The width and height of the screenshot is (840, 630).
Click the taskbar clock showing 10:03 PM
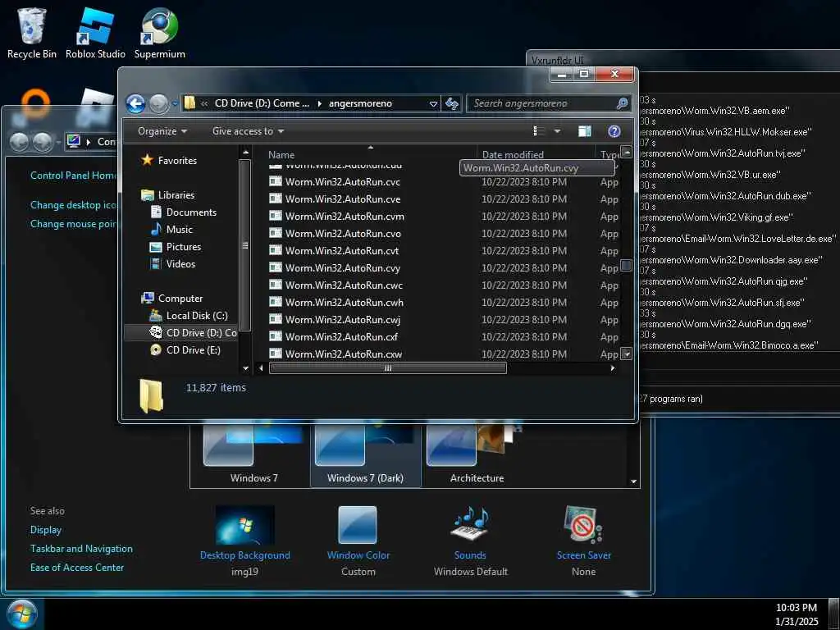click(x=797, y=614)
